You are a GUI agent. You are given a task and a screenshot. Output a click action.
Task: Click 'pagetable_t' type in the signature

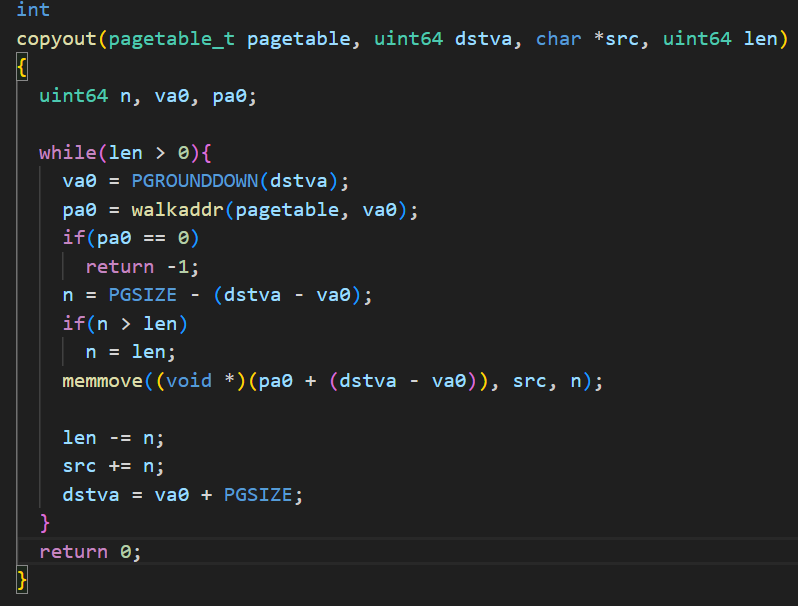(172, 39)
